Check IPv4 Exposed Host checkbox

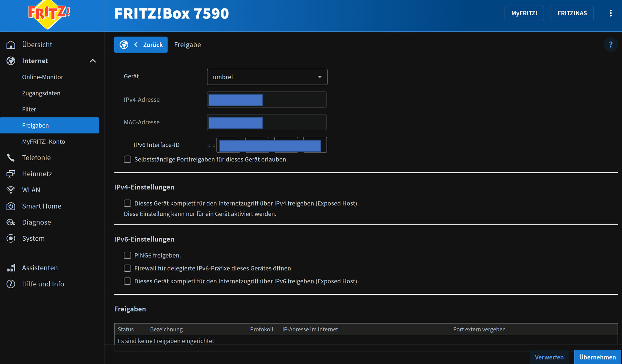click(127, 203)
